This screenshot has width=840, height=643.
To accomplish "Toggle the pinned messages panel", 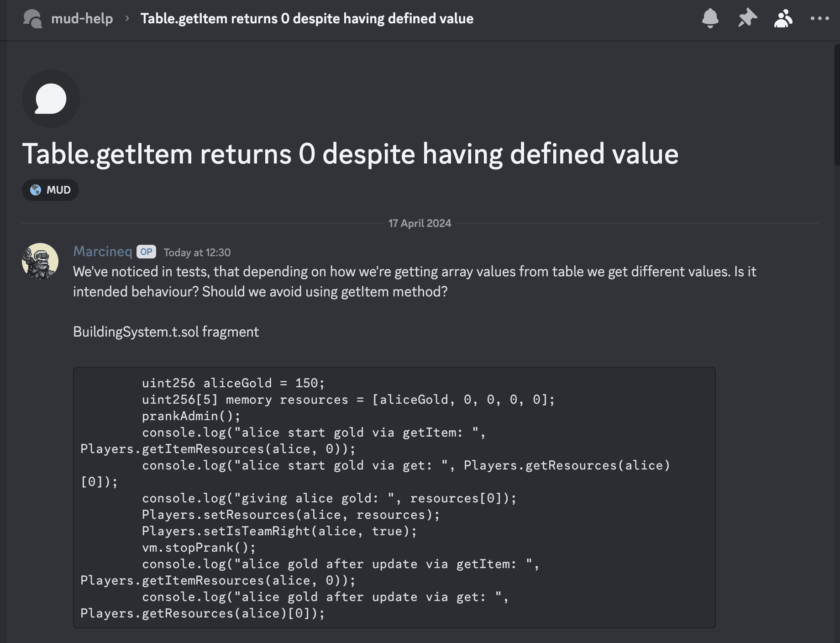I will [x=747, y=18].
